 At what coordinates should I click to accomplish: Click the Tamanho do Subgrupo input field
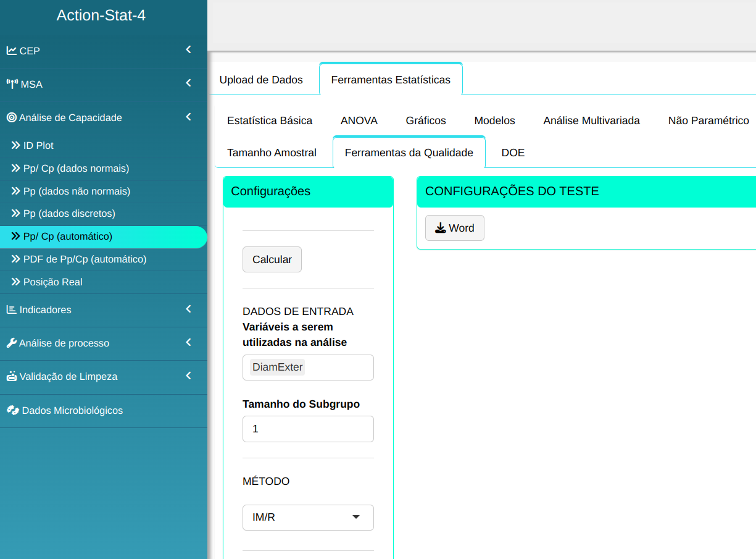(308, 429)
